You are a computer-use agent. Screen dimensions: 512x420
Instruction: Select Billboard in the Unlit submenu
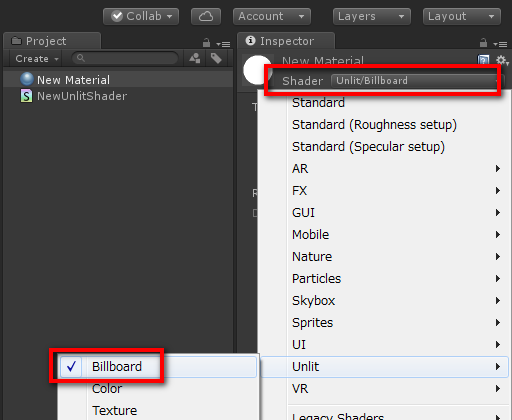[x=158, y=367]
